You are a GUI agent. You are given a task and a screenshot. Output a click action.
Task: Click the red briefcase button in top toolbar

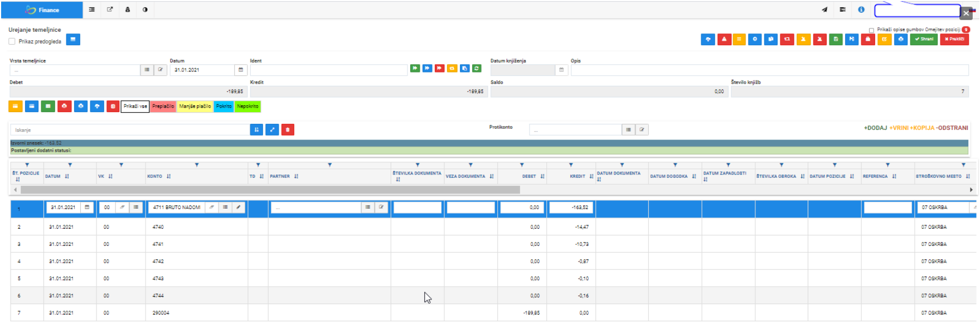coord(868,40)
